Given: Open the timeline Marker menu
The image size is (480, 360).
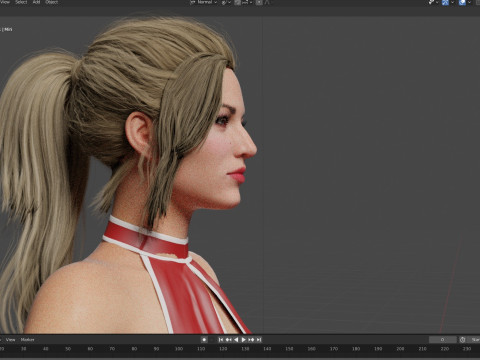Looking at the screenshot, I should [27, 340].
